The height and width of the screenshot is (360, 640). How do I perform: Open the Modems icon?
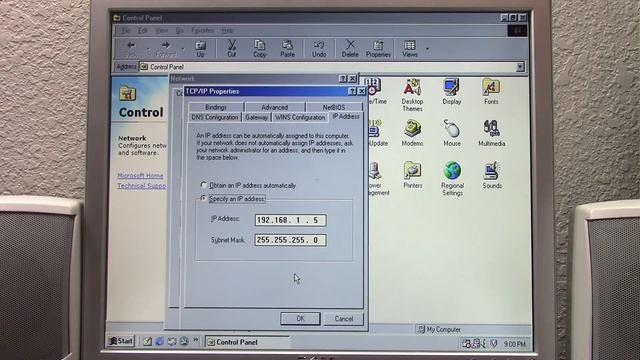412,133
